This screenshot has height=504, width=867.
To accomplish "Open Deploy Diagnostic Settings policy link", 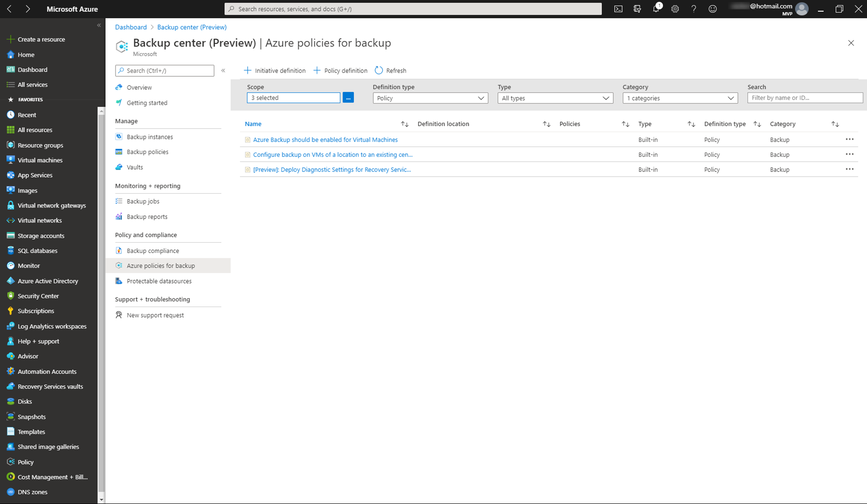I will coord(332,170).
